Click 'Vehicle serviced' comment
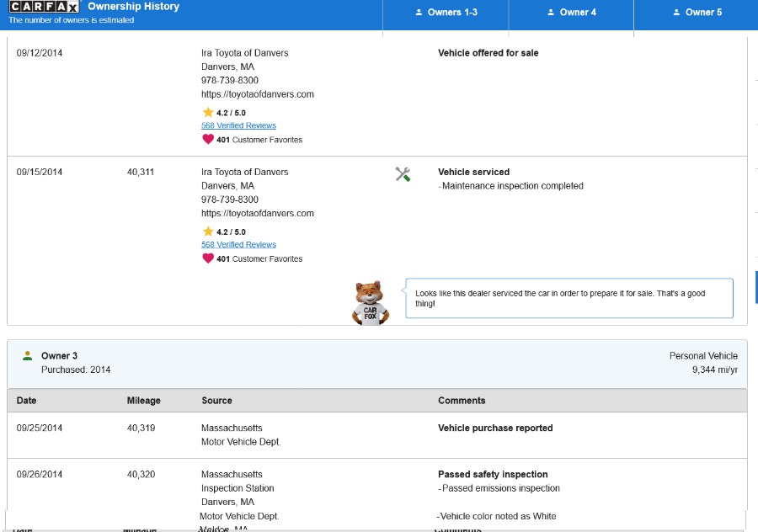 [473, 172]
